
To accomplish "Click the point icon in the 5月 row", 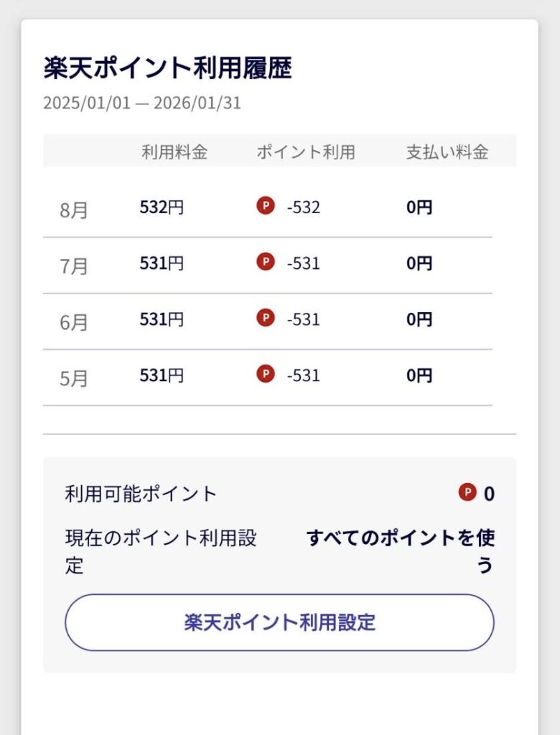I will click(266, 374).
